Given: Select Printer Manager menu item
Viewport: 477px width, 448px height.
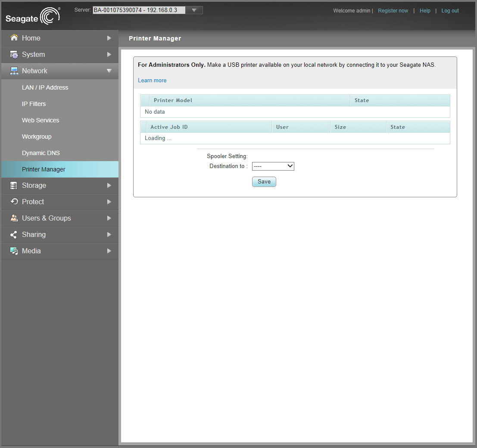Looking at the screenshot, I should 60,169.
